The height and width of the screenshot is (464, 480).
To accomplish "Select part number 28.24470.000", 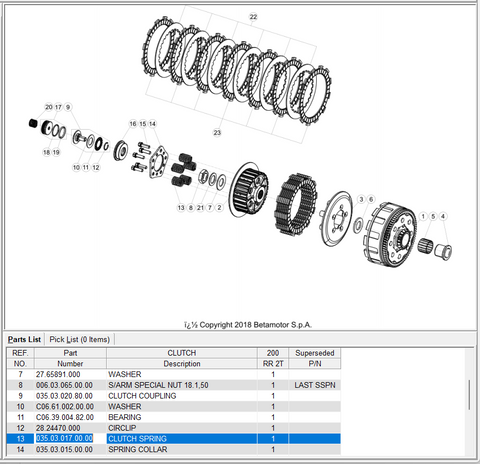I will tap(58, 428).
